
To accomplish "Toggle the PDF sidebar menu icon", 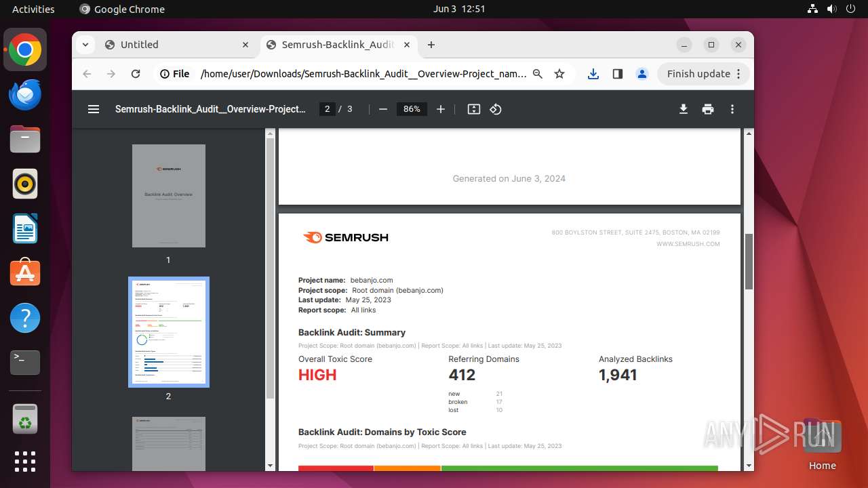I will 94,109.
